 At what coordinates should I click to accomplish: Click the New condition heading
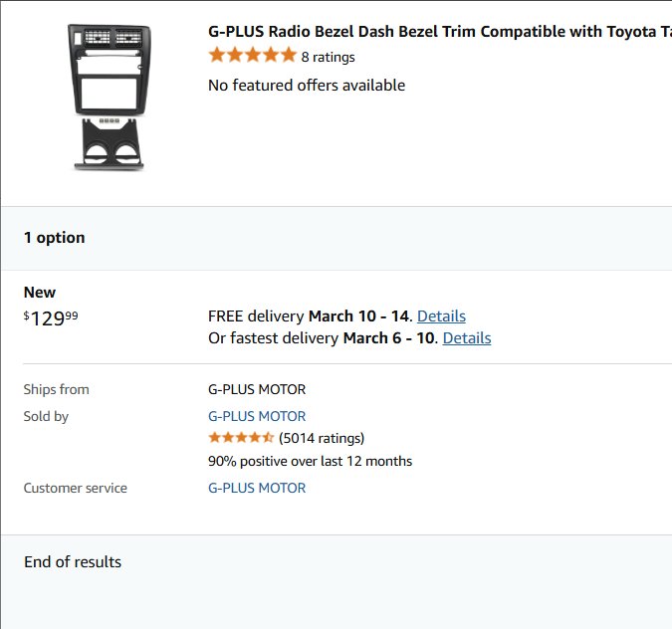click(x=40, y=293)
